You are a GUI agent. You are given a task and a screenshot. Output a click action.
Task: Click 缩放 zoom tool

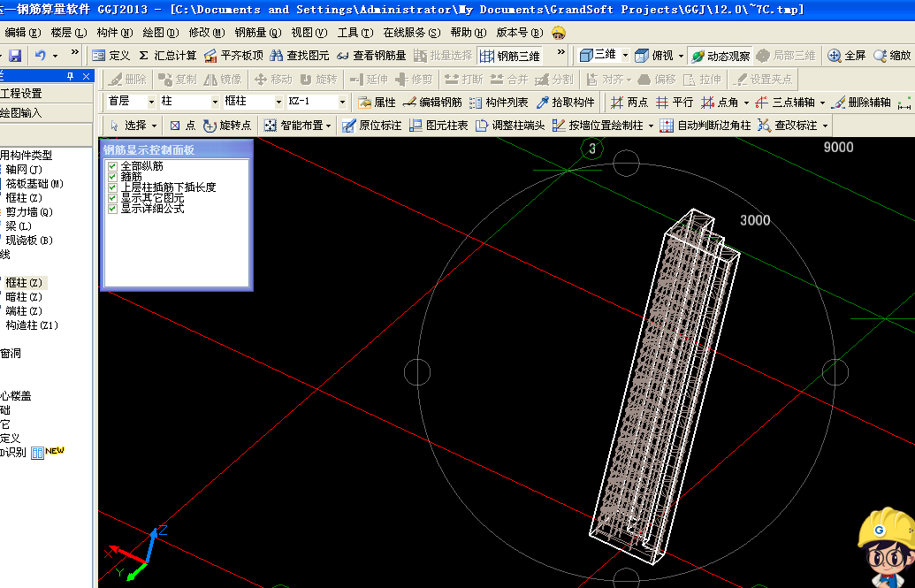892,56
